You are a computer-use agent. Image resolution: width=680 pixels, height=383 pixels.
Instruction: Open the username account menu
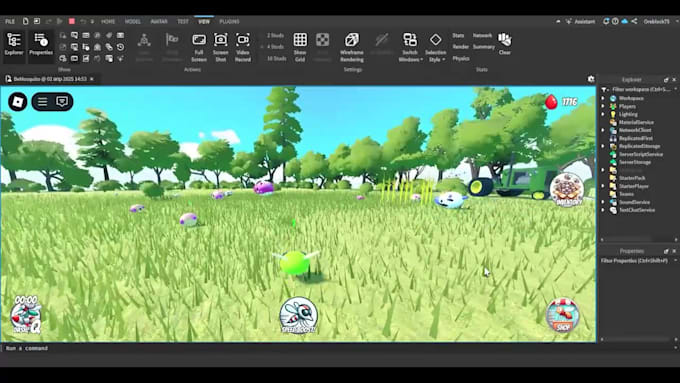point(657,21)
